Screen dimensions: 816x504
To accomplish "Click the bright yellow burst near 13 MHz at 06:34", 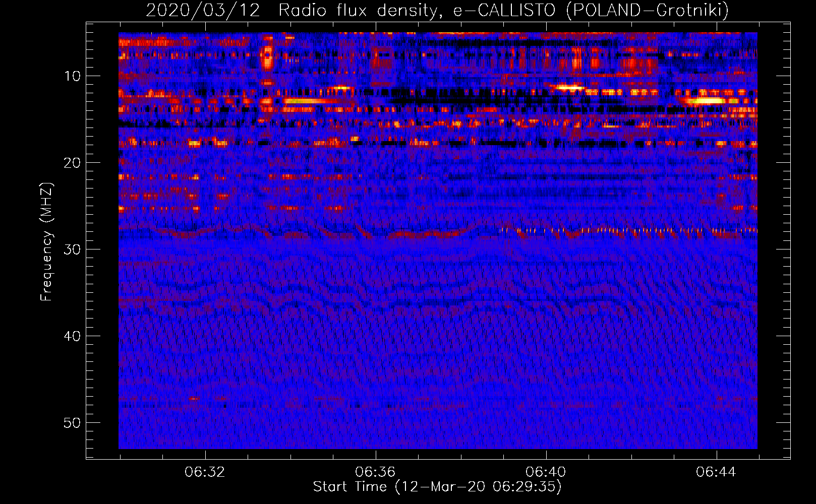I will pos(308,101).
